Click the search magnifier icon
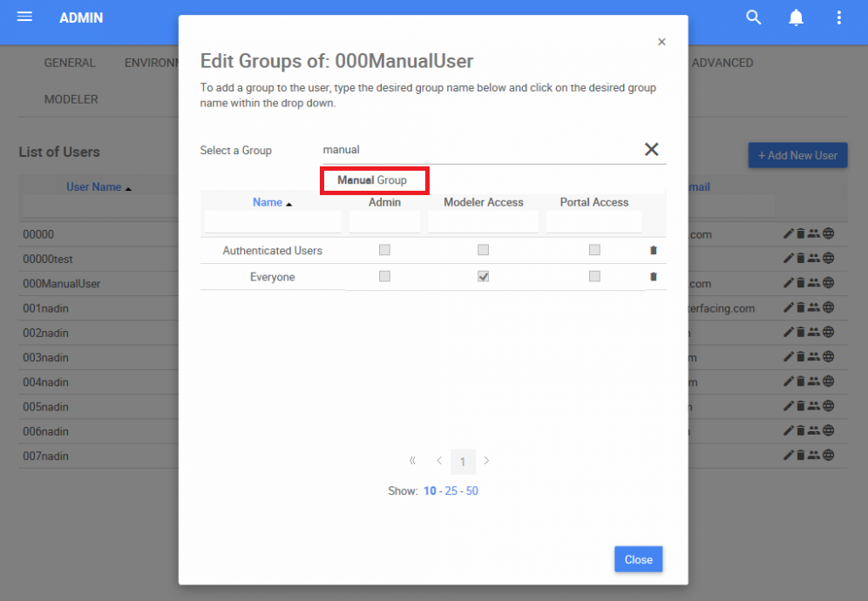This screenshot has height=601, width=868. [754, 17]
